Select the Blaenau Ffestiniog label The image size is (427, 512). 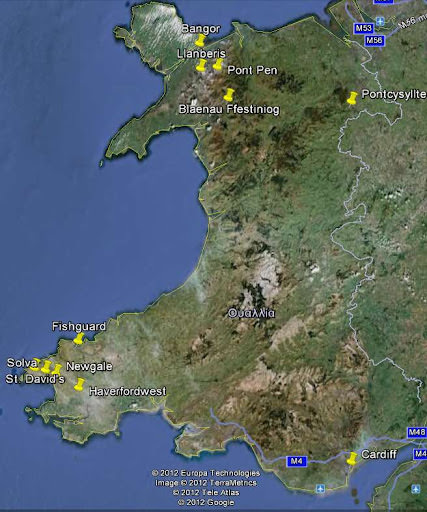click(x=229, y=109)
